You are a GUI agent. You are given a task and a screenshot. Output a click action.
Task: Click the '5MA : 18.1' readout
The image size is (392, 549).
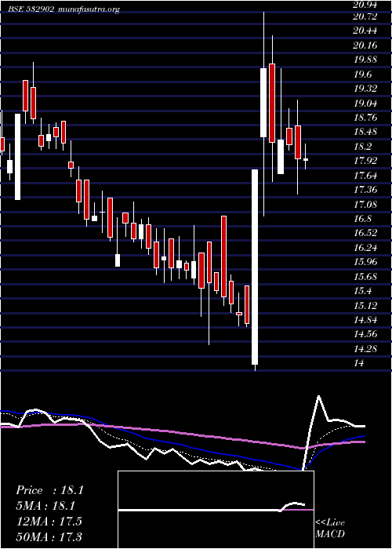(x=45, y=506)
